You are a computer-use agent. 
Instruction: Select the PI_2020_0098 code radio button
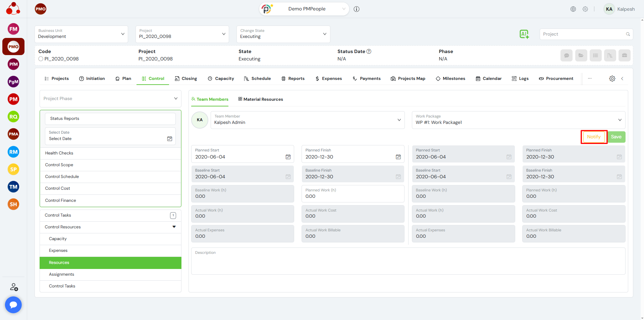(41, 59)
